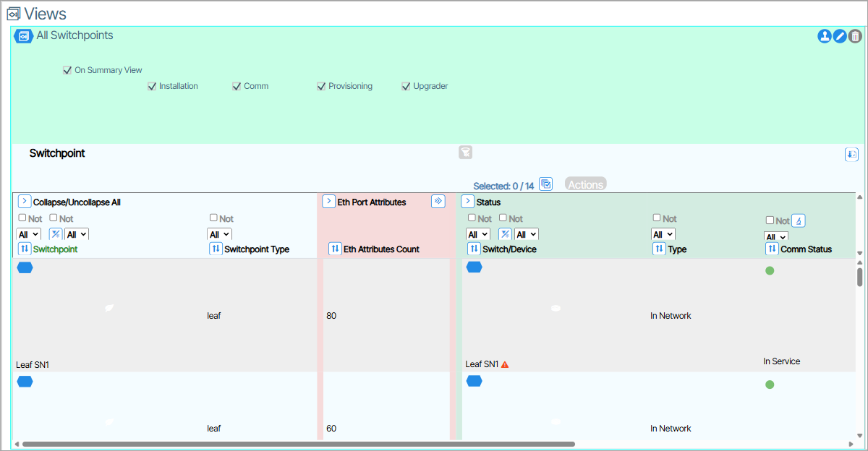Click the select-all icon next to Selected count

point(546,184)
